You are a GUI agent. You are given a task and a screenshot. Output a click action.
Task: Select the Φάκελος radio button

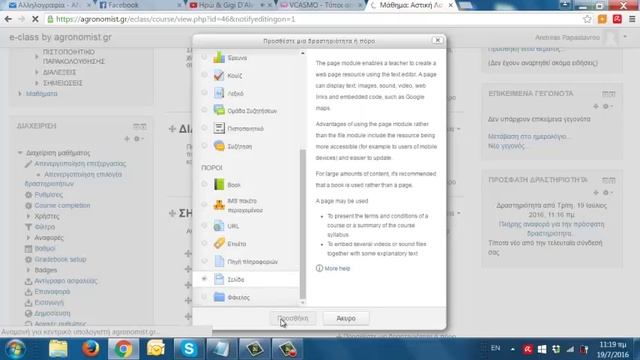204,297
